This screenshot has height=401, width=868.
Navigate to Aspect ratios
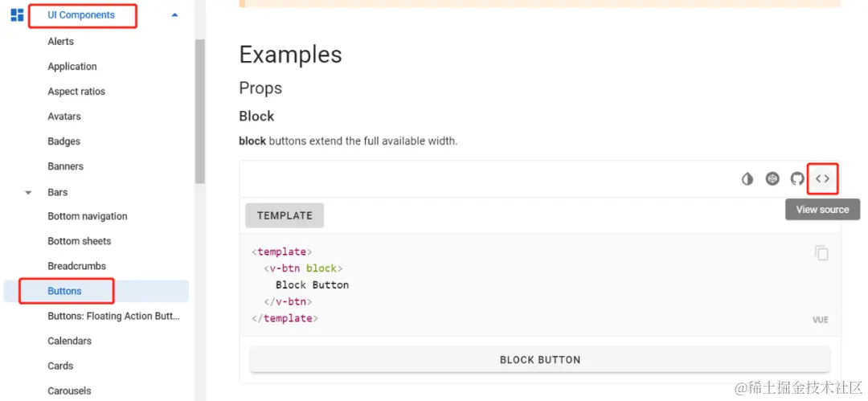[76, 92]
